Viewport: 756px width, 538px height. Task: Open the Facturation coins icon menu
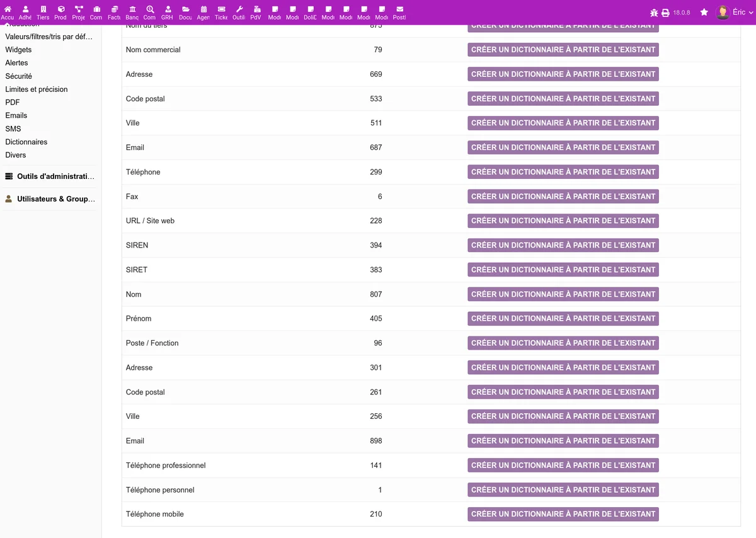[x=114, y=9]
